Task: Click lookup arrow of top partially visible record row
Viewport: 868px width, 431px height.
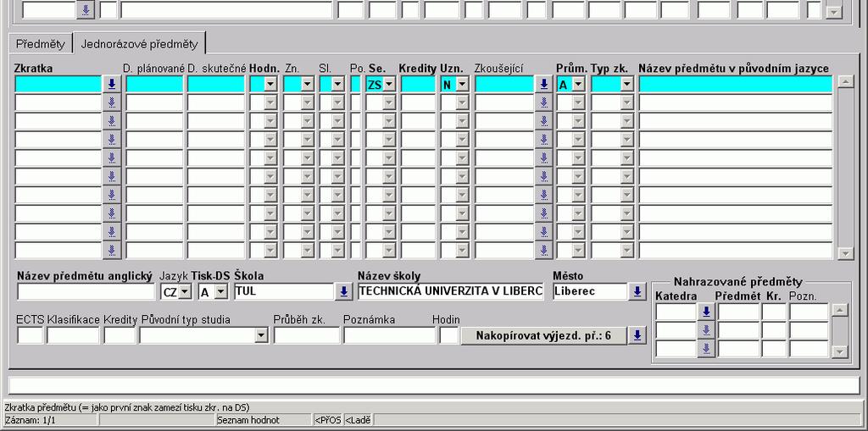Action: tap(86, 9)
